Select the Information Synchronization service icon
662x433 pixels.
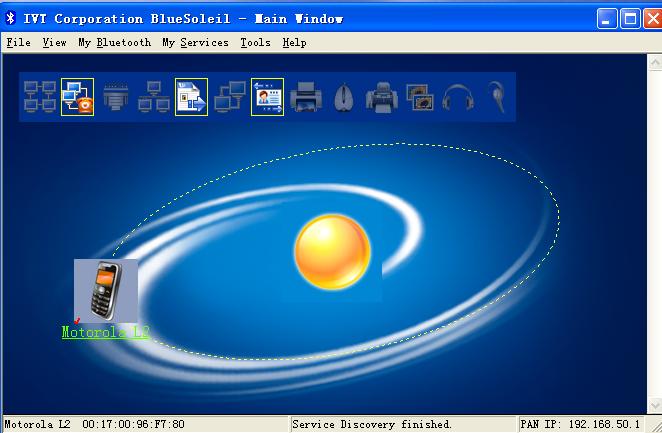[x=230, y=97]
